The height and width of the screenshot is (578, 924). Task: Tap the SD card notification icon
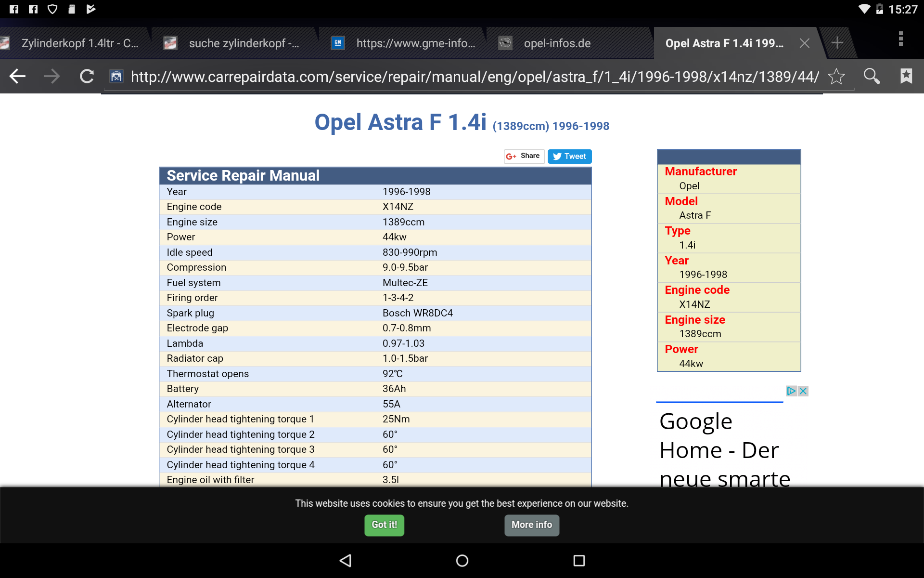72,9
